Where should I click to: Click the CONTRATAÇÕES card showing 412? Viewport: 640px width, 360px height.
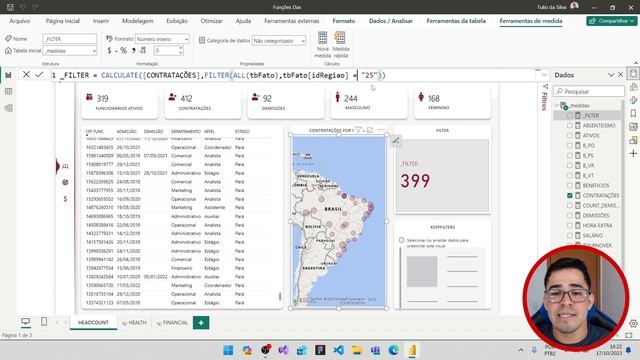[x=203, y=102]
